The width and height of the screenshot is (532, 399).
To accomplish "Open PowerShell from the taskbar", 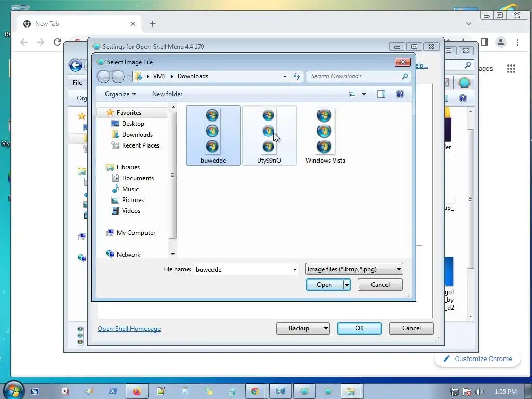I will point(113,392).
